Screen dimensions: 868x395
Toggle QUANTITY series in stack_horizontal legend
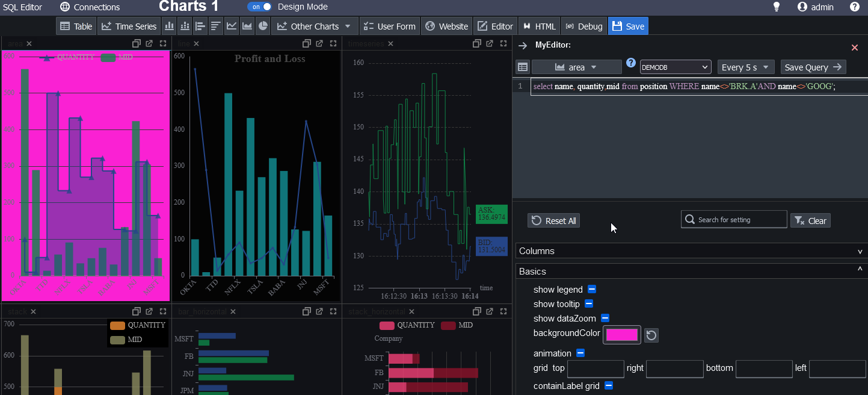click(x=407, y=325)
